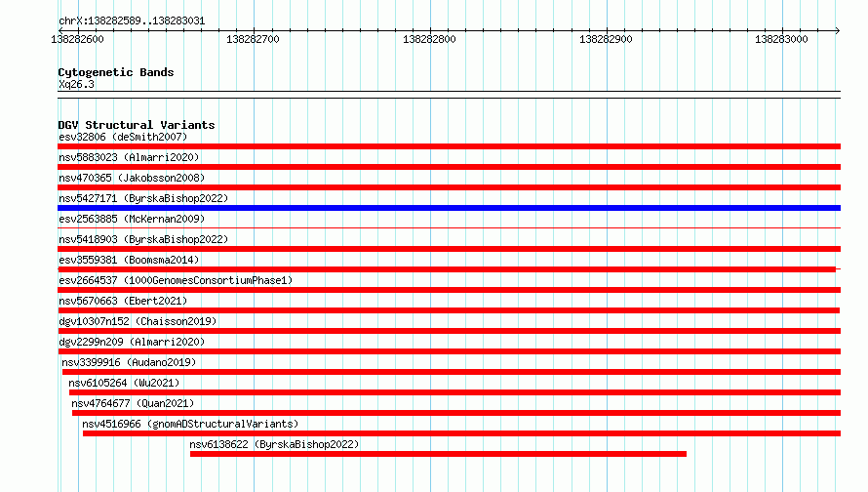868x492 pixels.
Task: Select nsv5427171 (ByrskaBishop2022) label
Action: (x=143, y=198)
